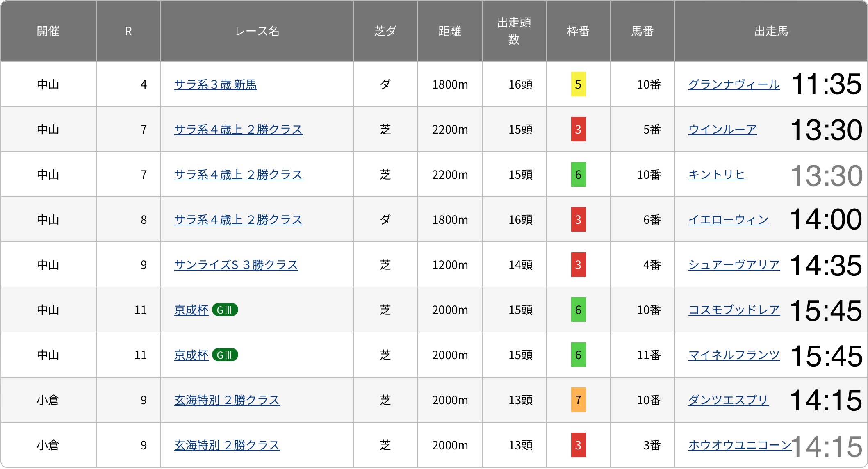Viewport: 868px width, 469px height.
Task: Open サンライズS 3勝クラス race
Action: (236, 265)
